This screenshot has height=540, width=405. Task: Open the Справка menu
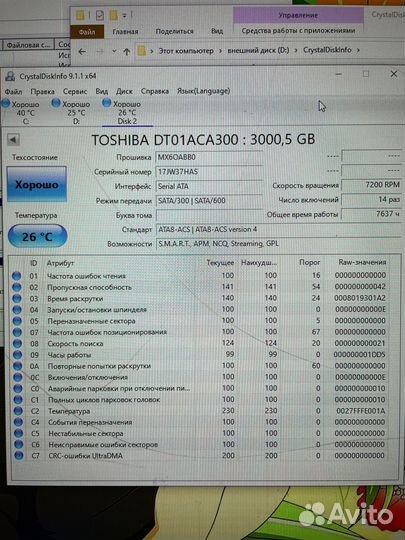tap(155, 91)
